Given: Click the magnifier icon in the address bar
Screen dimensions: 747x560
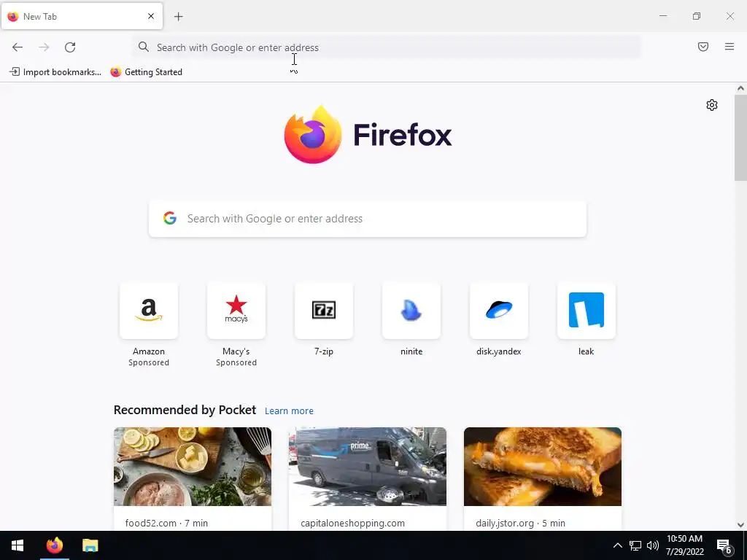Looking at the screenshot, I should point(144,47).
